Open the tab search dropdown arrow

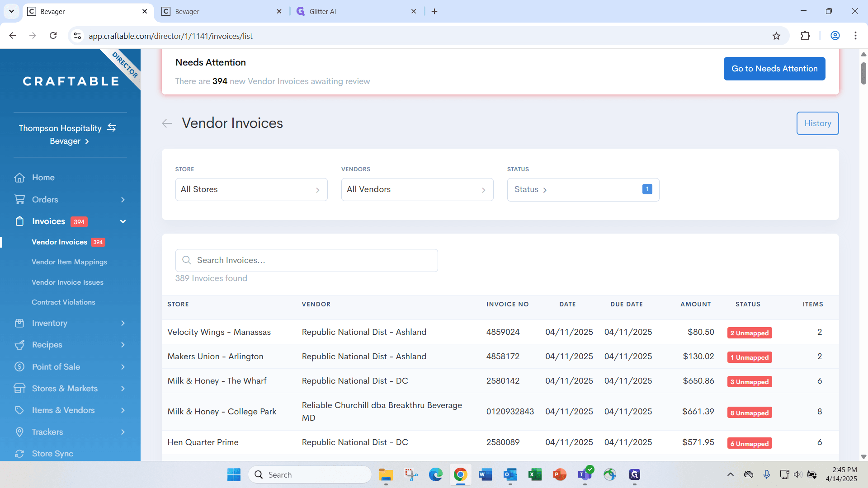pos(12,11)
